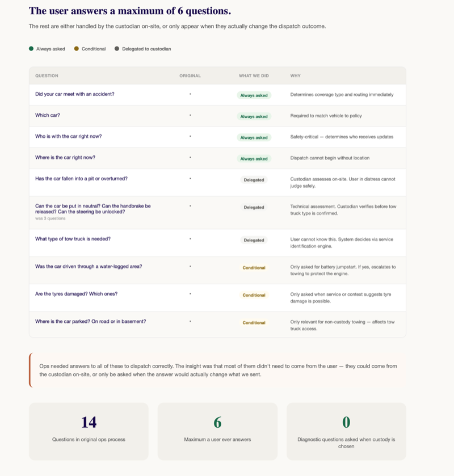Click Delegated badge for tow truck type row
Viewport: 454px width, 476px height.
[x=254, y=240]
